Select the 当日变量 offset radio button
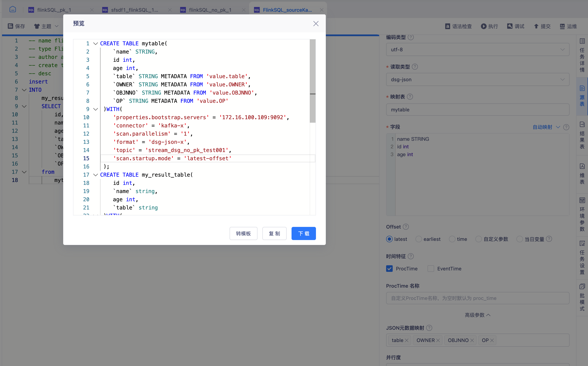588x366 pixels. 519,239
